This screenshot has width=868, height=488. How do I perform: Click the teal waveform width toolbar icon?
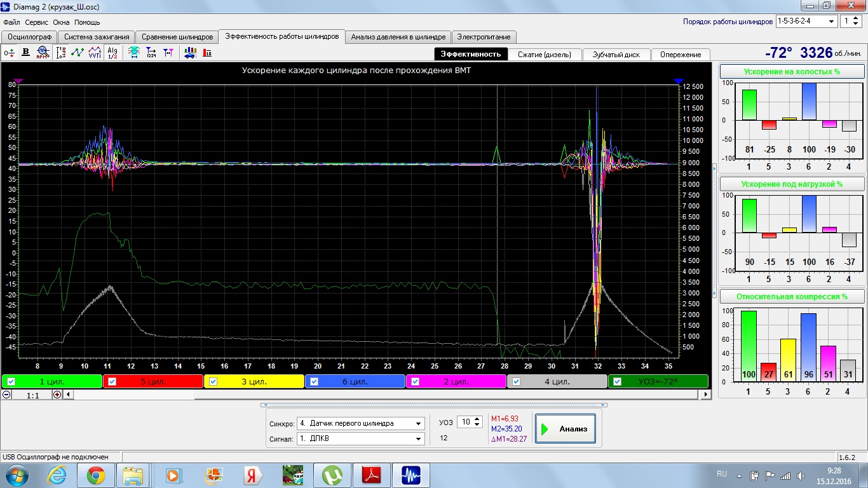coord(134,52)
